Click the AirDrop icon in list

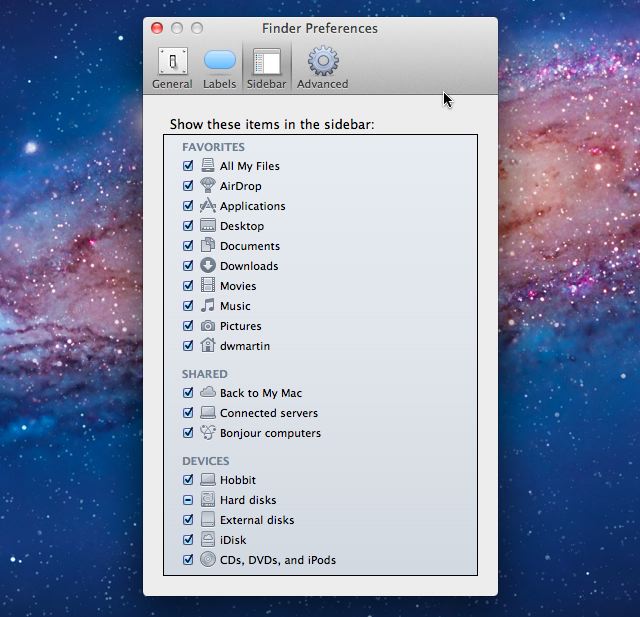coord(208,186)
